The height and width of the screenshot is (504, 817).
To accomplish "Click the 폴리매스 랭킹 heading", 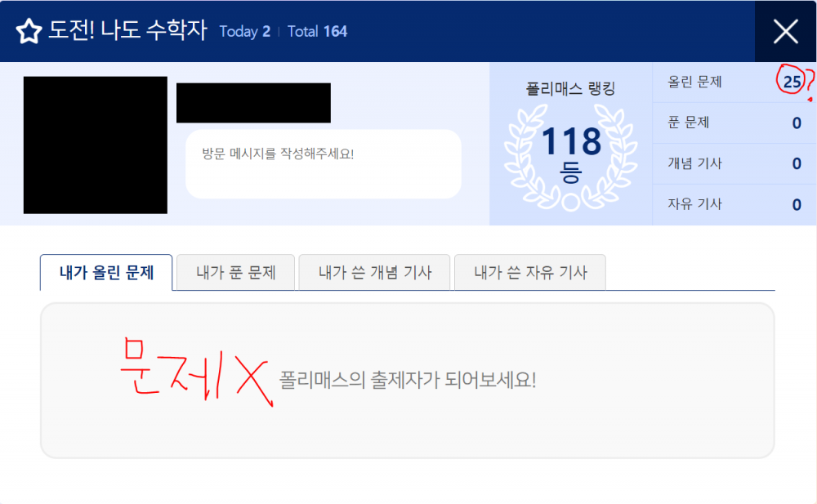I will click(x=570, y=88).
